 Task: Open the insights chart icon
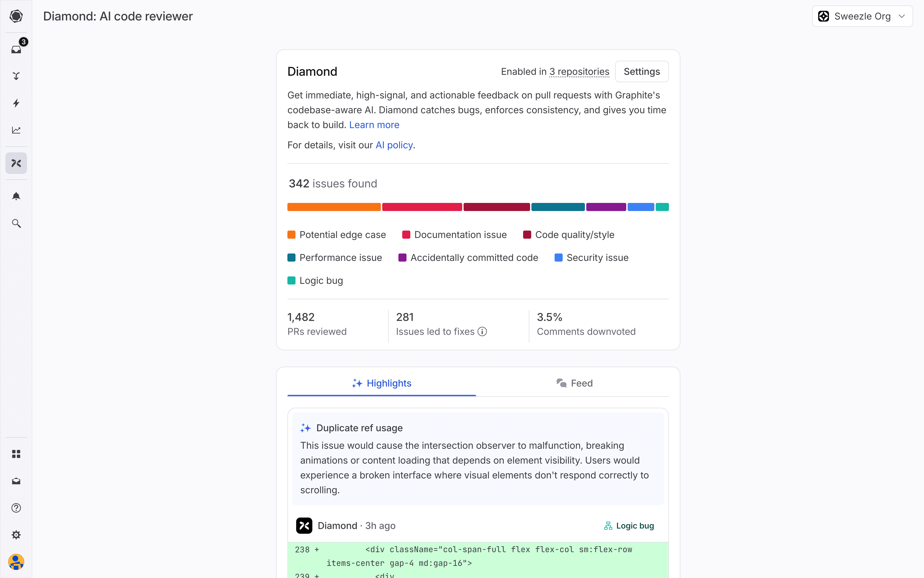[16, 130]
